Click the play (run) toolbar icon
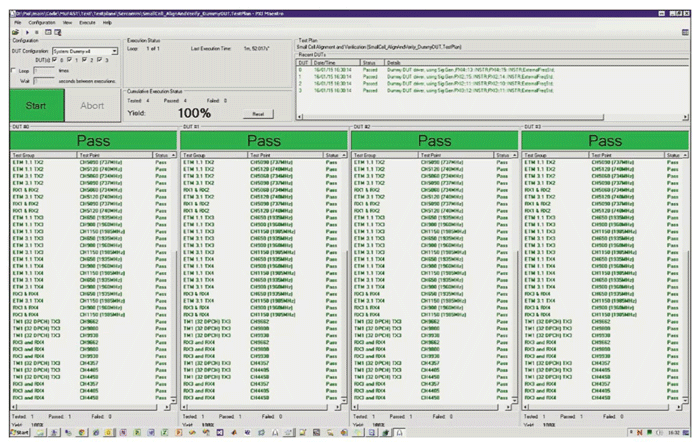700x444 pixels. tap(27, 32)
